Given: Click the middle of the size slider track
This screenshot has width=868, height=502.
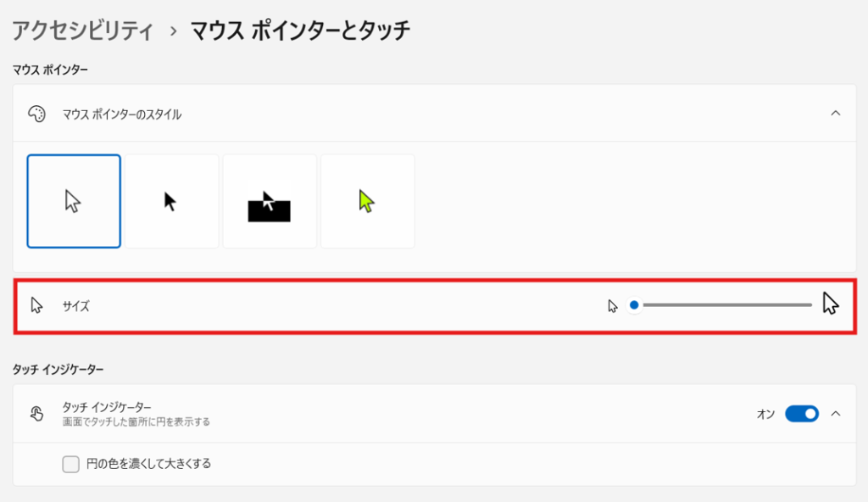Looking at the screenshot, I should tap(723, 305).
